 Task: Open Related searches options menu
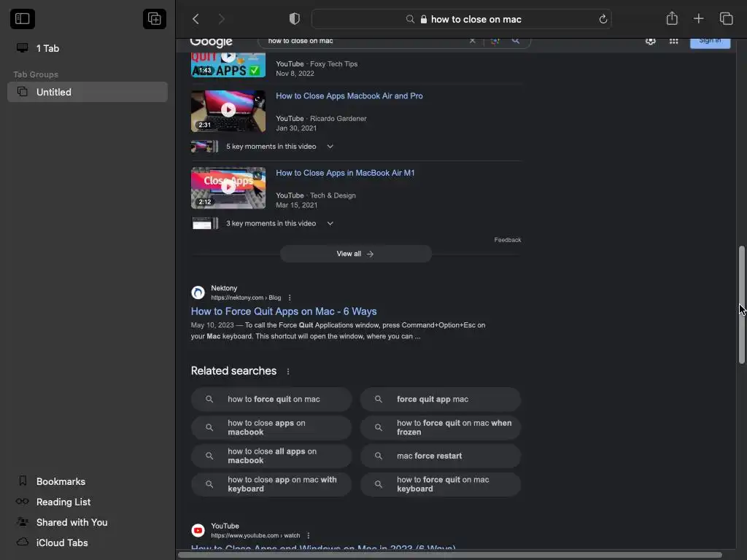pos(287,371)
